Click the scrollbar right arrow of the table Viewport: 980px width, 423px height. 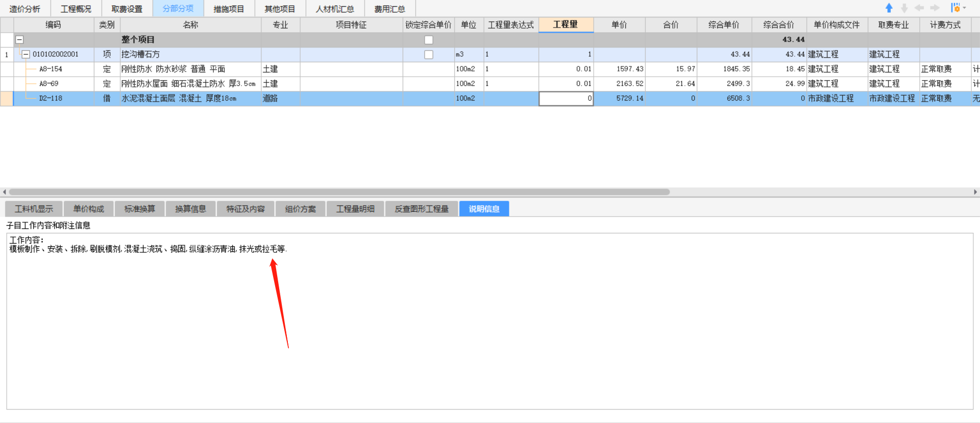[975, 192]
